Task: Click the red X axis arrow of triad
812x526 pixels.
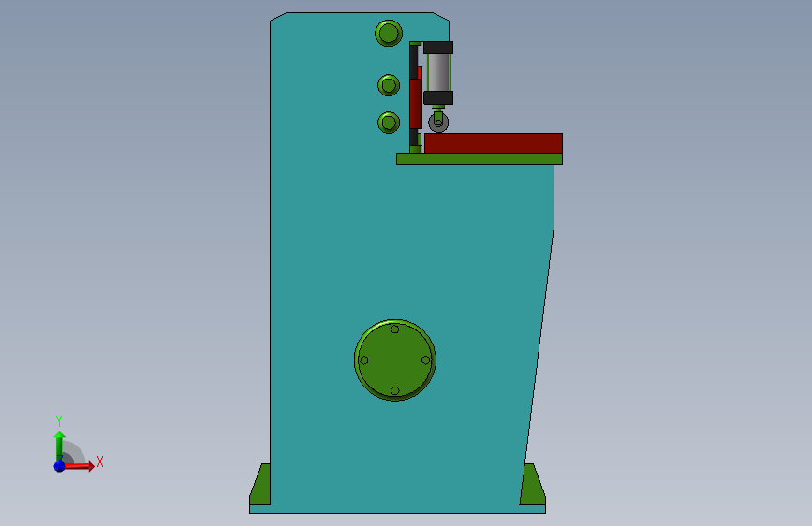Action: click(78, 466)
